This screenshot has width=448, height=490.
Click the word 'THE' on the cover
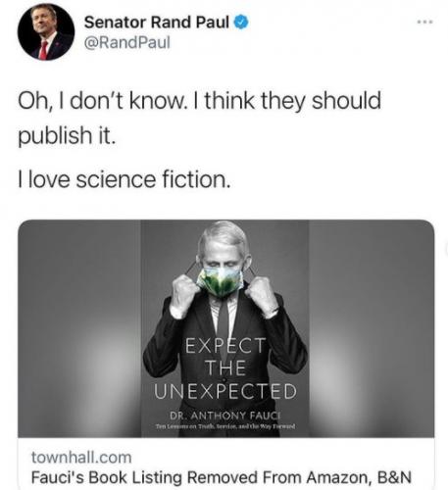click(225, 367)
